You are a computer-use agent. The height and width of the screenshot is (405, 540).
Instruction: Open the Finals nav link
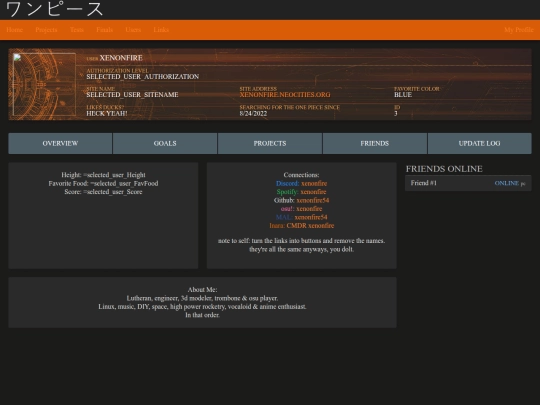pyautogui.click(x=105, y=30)
